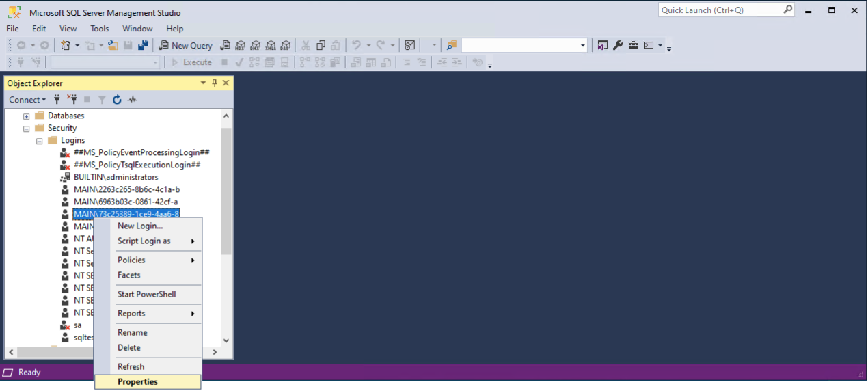Screen dimensions: 868x391
Task: Open the Reports submenu
Action: pyautogui.click(x=148, y=313)
